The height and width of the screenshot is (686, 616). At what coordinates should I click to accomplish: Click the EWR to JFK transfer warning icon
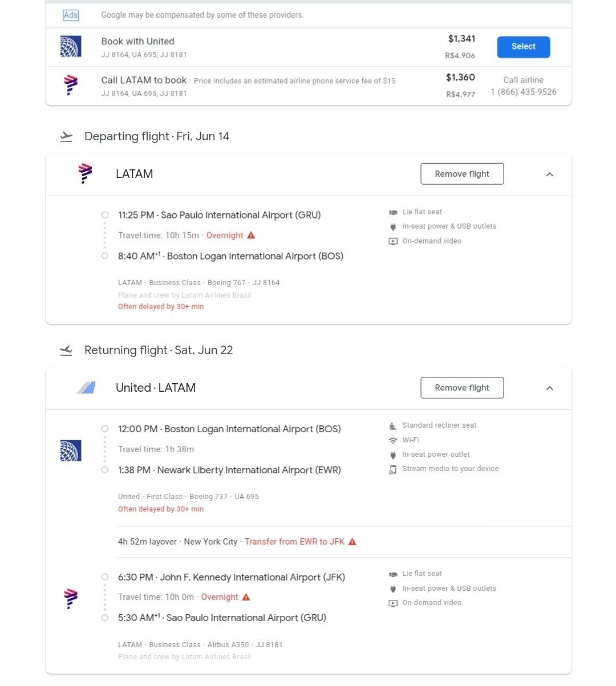352,542
